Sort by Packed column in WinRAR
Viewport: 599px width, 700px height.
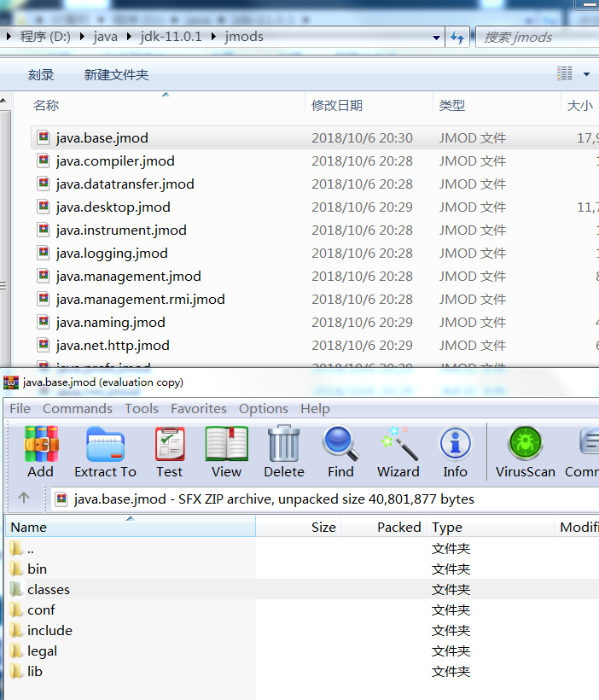point(383,527)
